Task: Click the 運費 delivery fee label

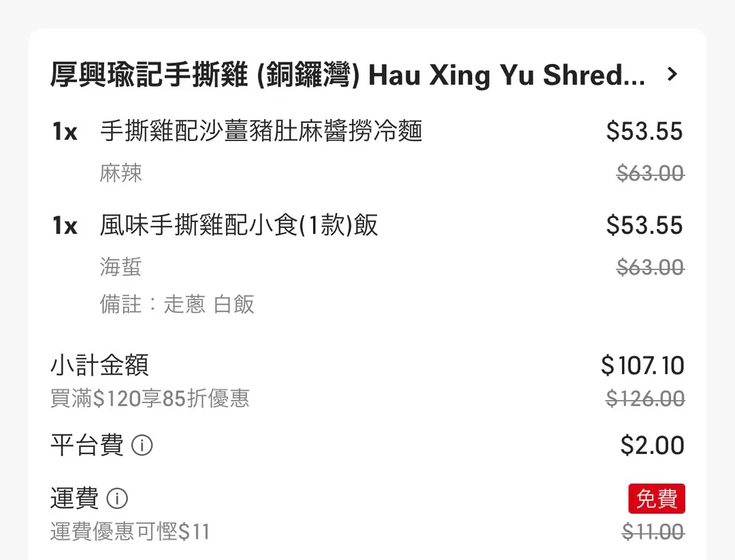Action: 75,499
